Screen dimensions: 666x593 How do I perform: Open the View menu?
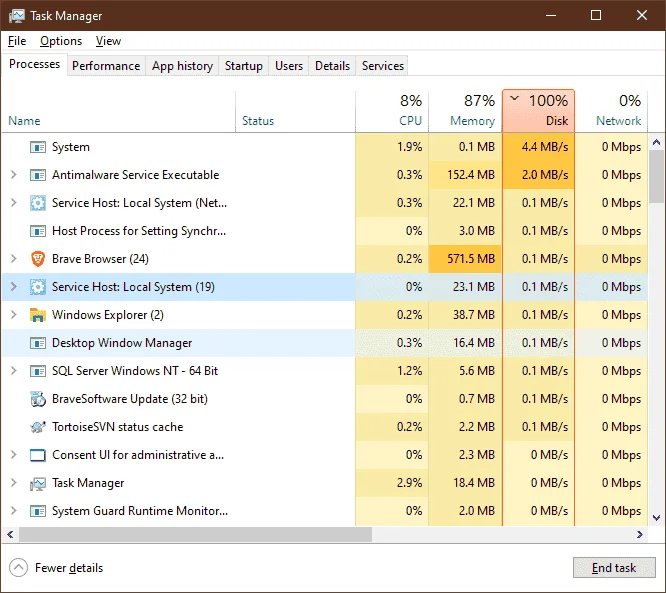pos(108,41)
